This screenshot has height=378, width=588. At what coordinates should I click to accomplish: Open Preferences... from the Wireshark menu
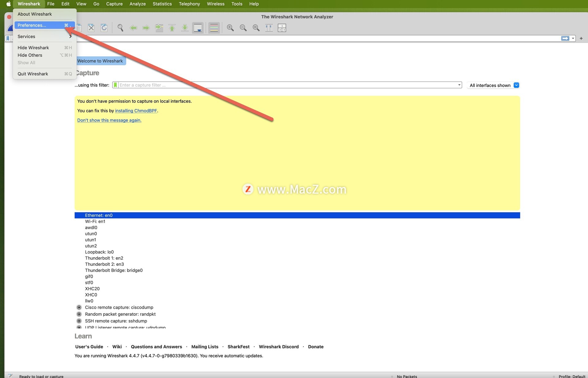pyautogui.click(x=45, y=25)
